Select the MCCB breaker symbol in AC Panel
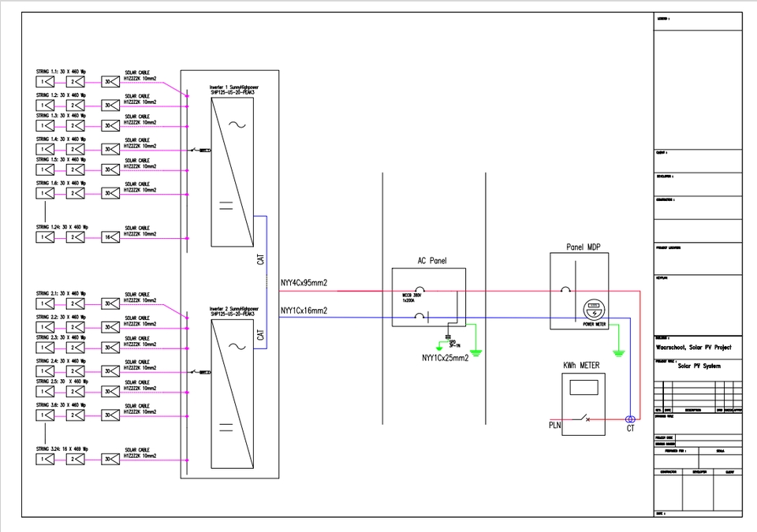This screenshot has height=532, width=757. point(420,290)
